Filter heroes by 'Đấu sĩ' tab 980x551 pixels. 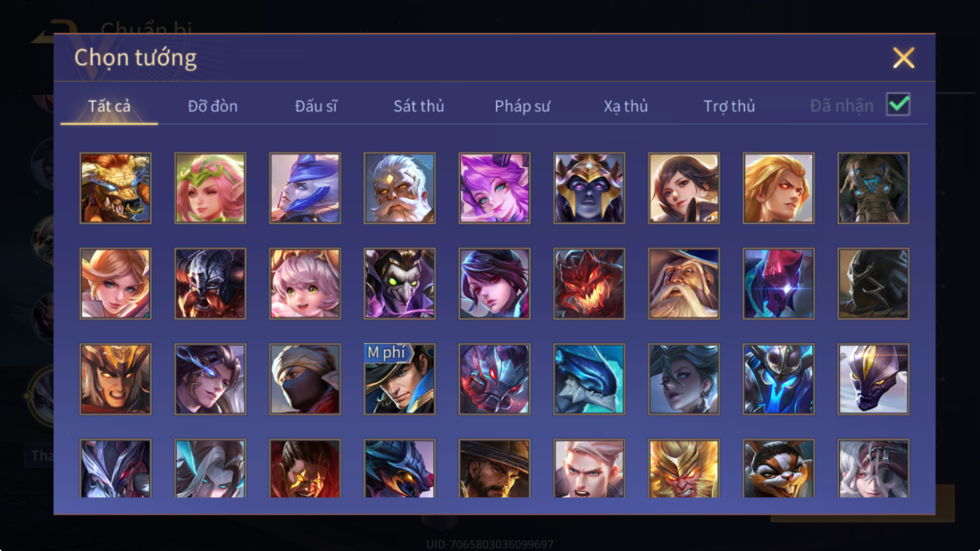[x=316, y=106]
